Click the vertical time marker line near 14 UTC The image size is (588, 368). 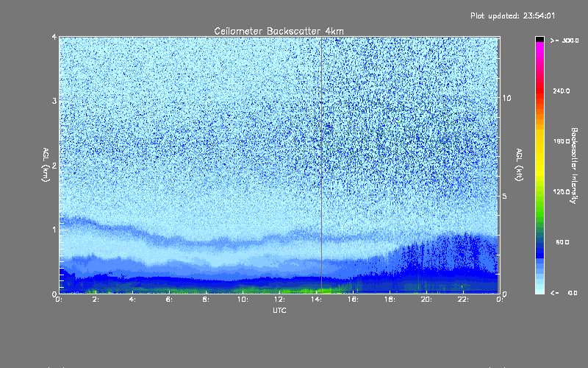pos(321,165)
